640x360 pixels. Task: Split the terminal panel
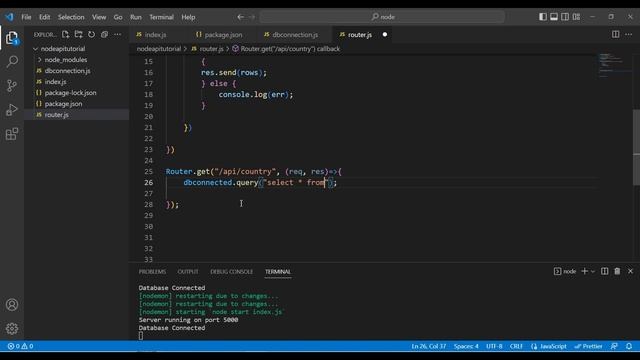[x=604, y=271]
